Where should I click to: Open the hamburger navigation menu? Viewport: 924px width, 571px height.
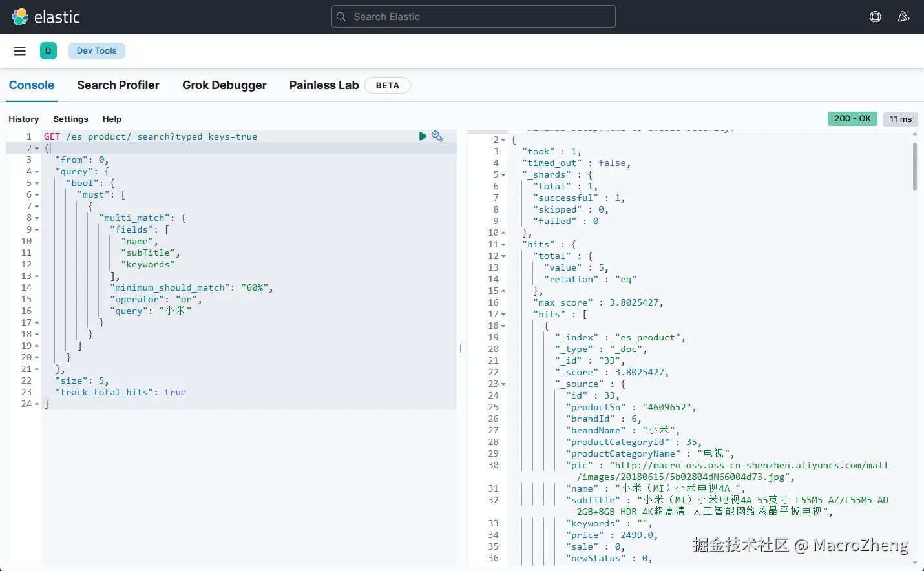20,51
